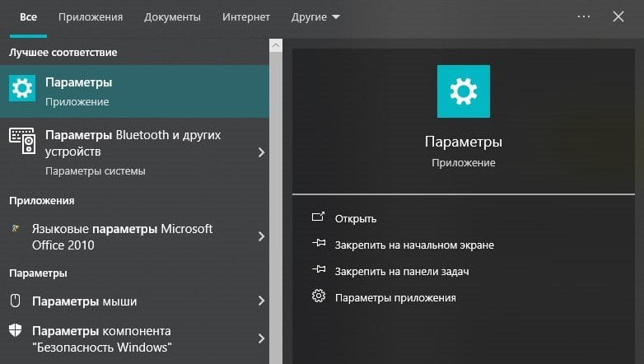The height and width of the screenshot is (364, 644).
Task: Click the mouse icon next to Параметры мыши
Action: (x=15, y=301)
